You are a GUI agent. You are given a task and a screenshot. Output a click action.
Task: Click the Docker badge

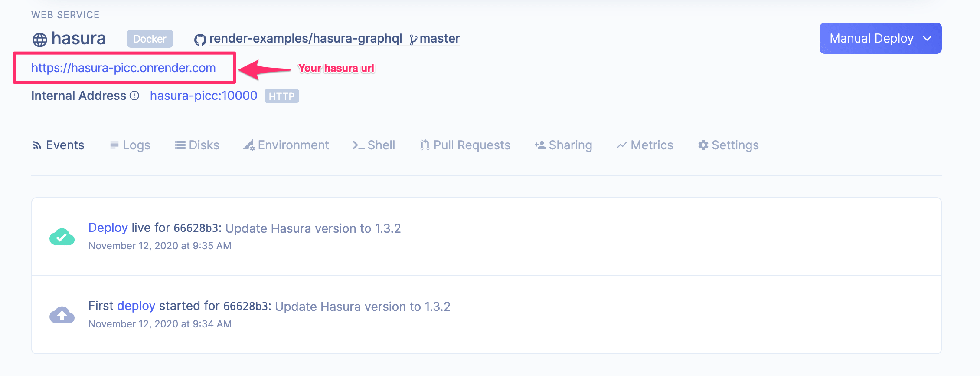tap(150, 39)
